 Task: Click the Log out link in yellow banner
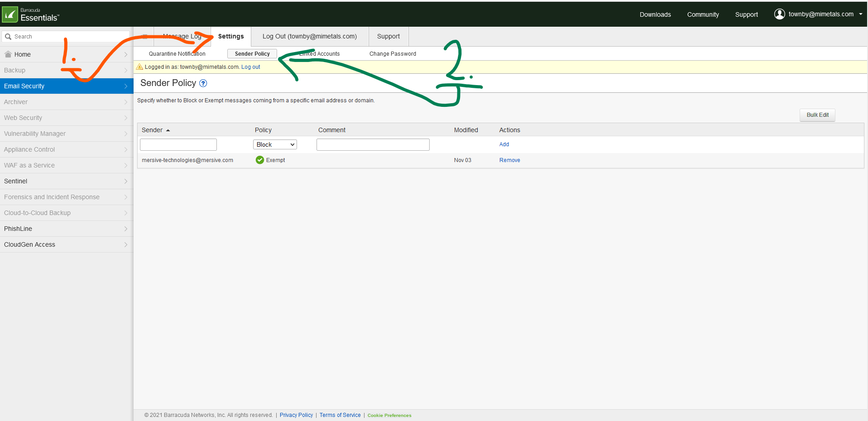coord(250,67)
